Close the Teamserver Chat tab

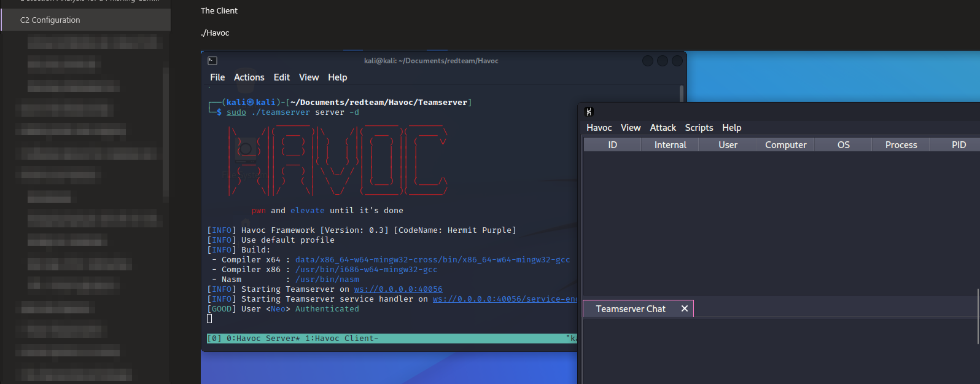tap(685, 309)
